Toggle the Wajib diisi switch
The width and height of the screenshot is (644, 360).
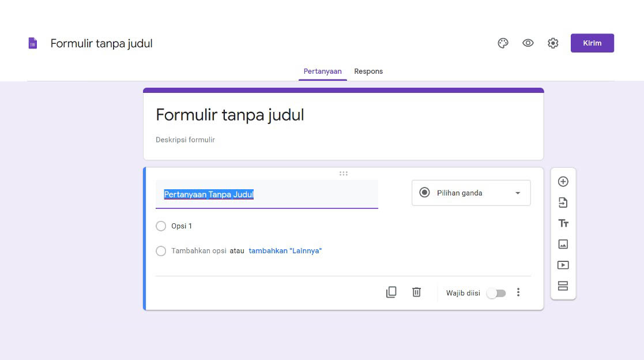(x=496, y=293)
